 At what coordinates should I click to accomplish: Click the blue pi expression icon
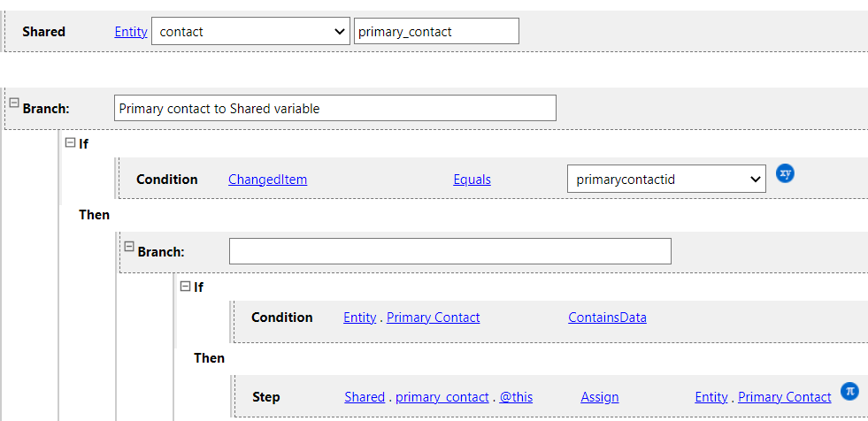click(x=849, y=390)
